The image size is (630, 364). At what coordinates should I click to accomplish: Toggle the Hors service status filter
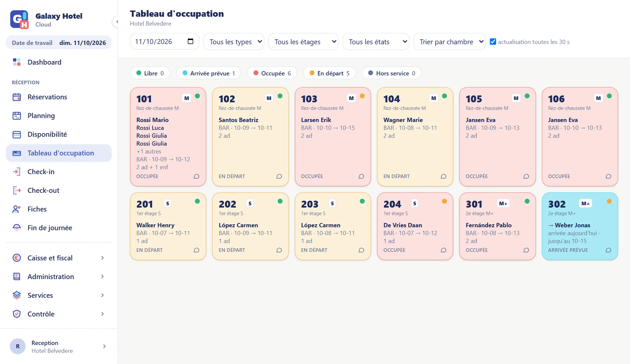pyautogui.click(x=392, y=73)
